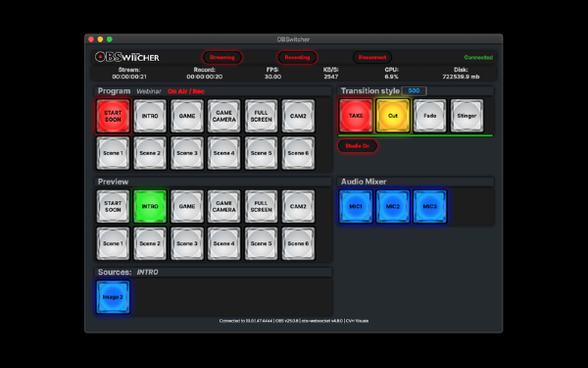Choose Scene 5 in Preview section

(x=261, y=243)
